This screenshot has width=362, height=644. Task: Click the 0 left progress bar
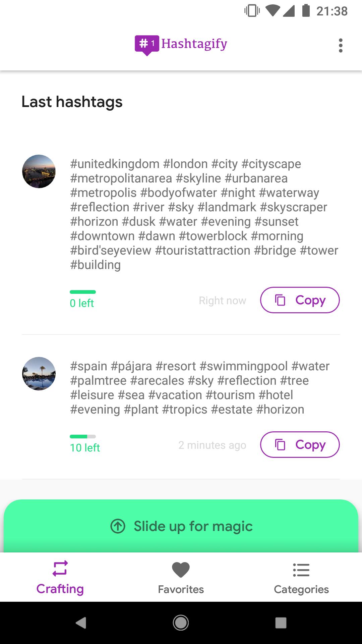pyautogui.click(x=83, y=292)
